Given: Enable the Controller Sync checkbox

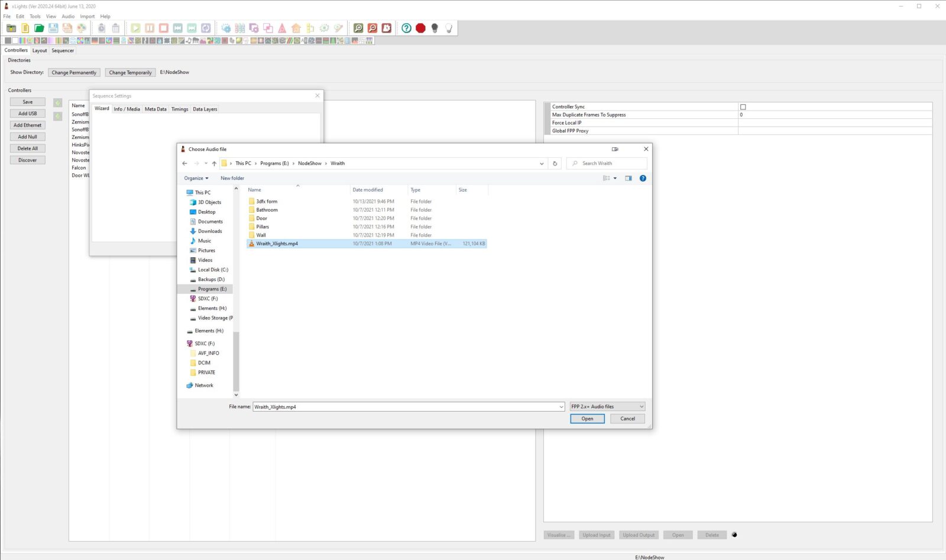Looking at the screenshot, I should (x=743, y=106).
